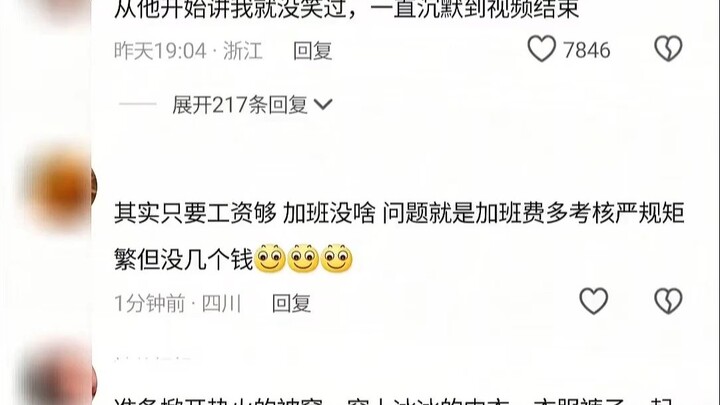Viewport: 720px width, 405px height.
Task: Click the middle smiley emoji
Action: pos(303,259)
